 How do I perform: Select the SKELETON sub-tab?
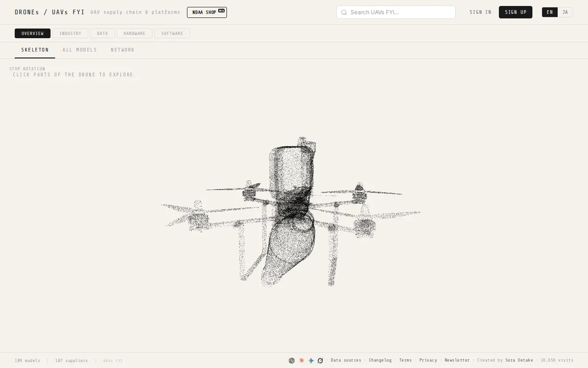pos(35,50)
